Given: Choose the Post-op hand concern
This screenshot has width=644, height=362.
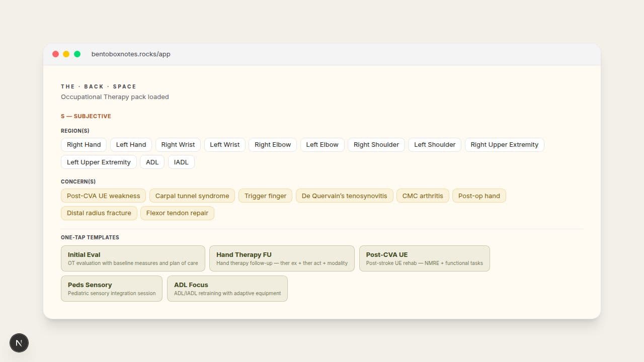Looking at the screenshot, I should click(x=479, y=196).
